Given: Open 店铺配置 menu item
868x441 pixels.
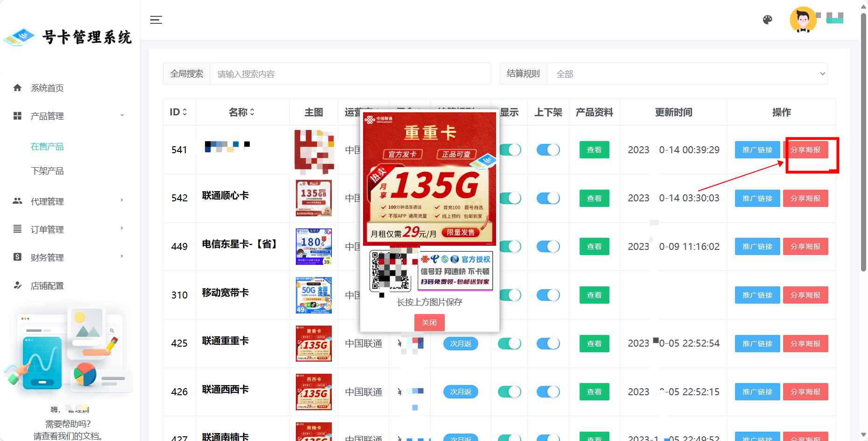Looking at the screenshot, I should 47,285.
